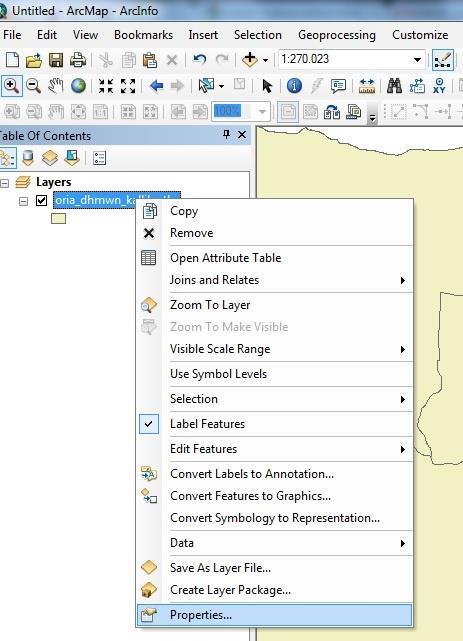
Task: Open the Add Data dropdown arrow
Action: click(x=266, y=61)
